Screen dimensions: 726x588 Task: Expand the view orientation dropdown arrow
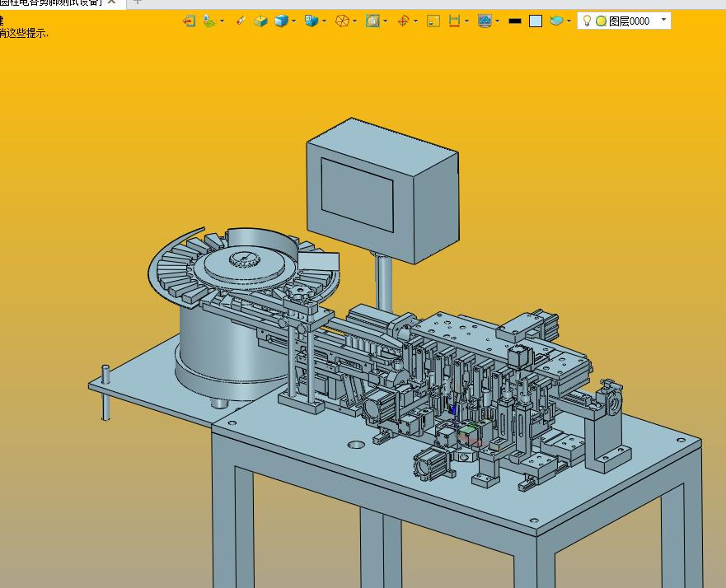pyautogui.click(x=324, y=21)
